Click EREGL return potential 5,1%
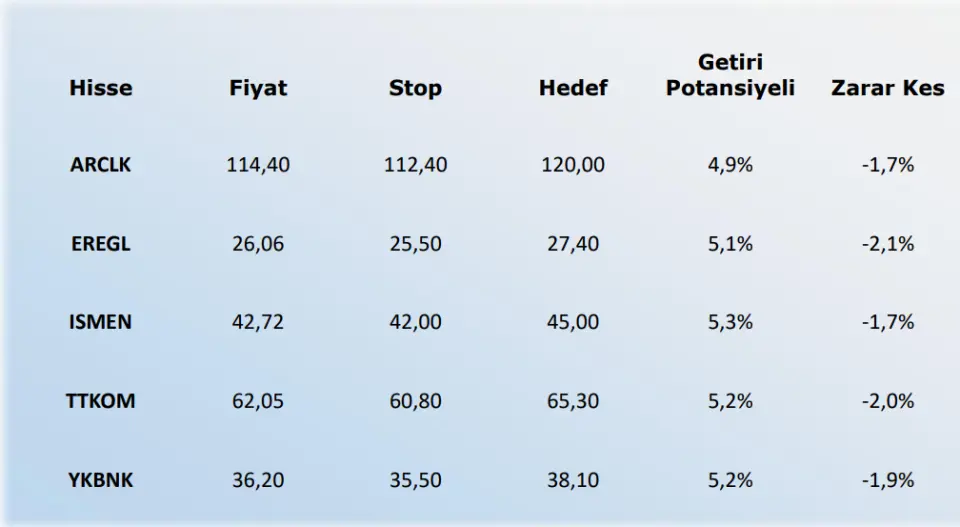960x527 pixels. pyautogui.click(x=730, y=244)
